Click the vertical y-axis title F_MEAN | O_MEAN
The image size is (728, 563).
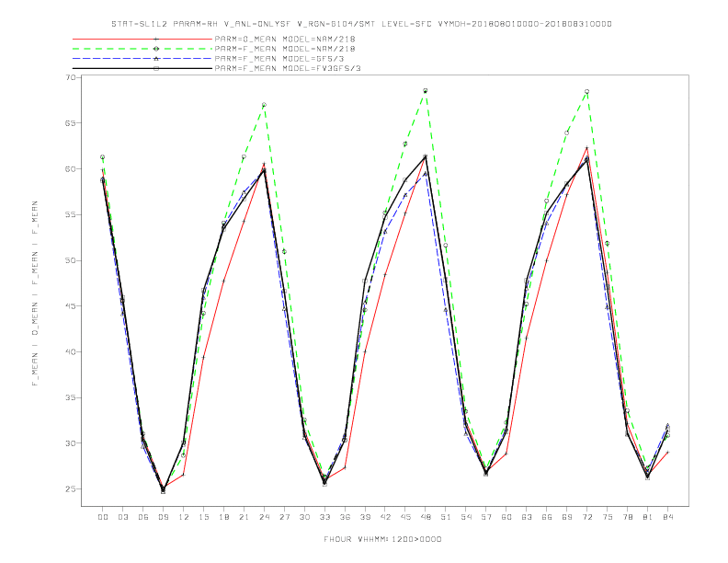point(35,293)
